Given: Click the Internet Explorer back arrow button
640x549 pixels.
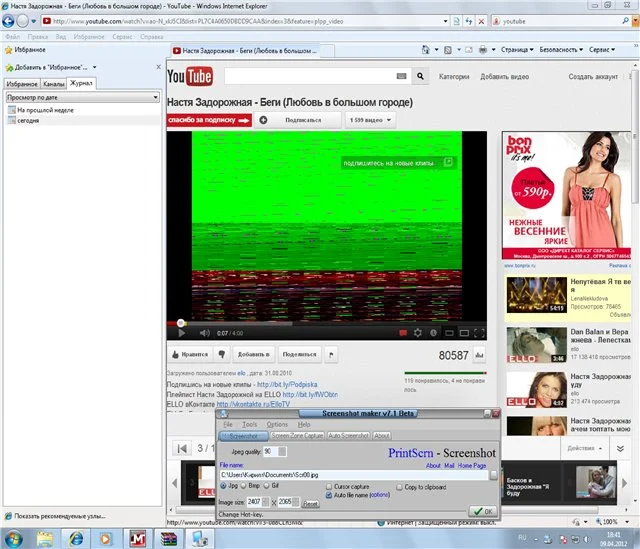Looking at the screenshot, I should (x=8, y=21).
